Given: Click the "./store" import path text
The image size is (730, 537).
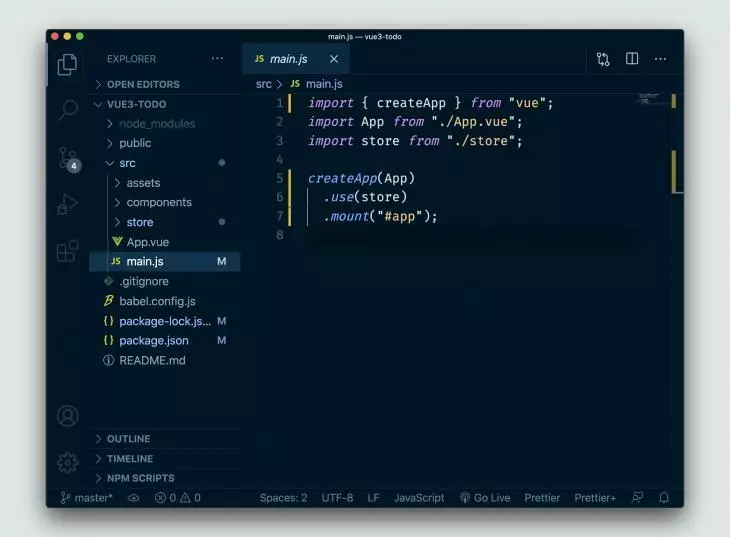Looking at the screenshot, I should tap(481, 141).
